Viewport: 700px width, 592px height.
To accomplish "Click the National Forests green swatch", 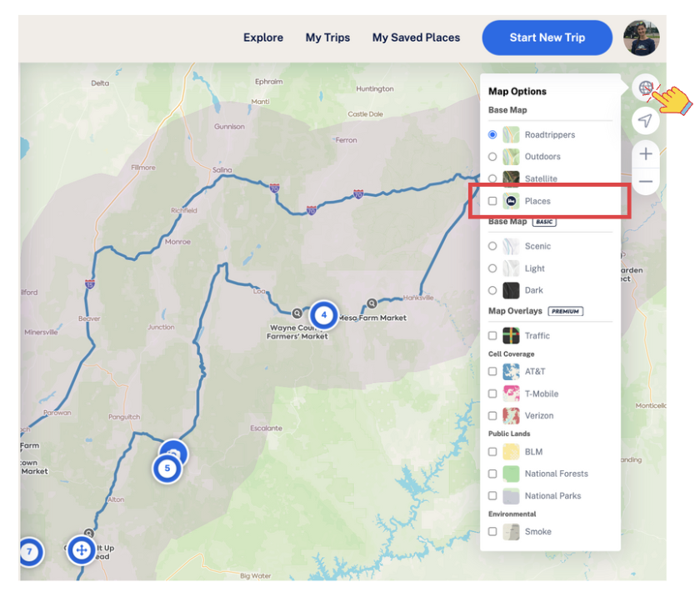I will click(511, 474).
